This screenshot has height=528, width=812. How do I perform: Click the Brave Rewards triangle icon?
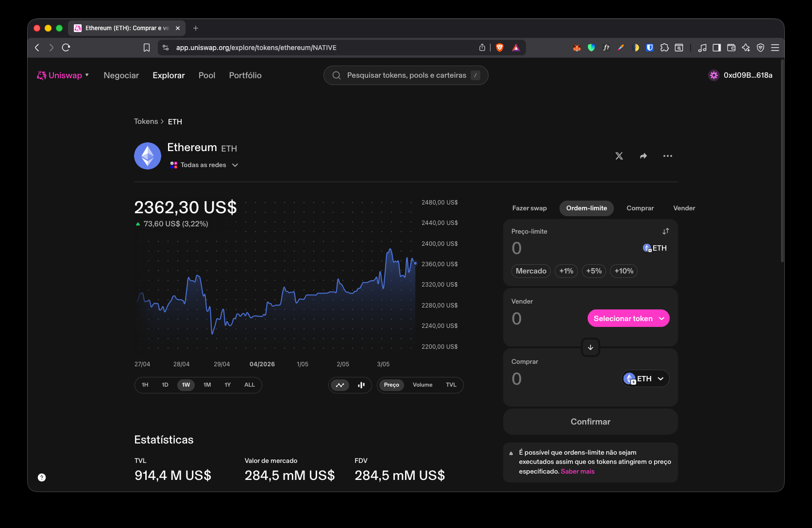point(516,48)
